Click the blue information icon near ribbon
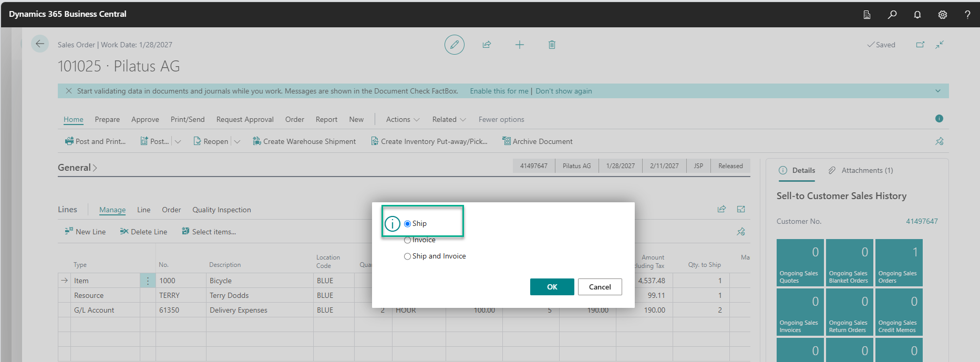 pyautogui.click(x=939, y=119)
